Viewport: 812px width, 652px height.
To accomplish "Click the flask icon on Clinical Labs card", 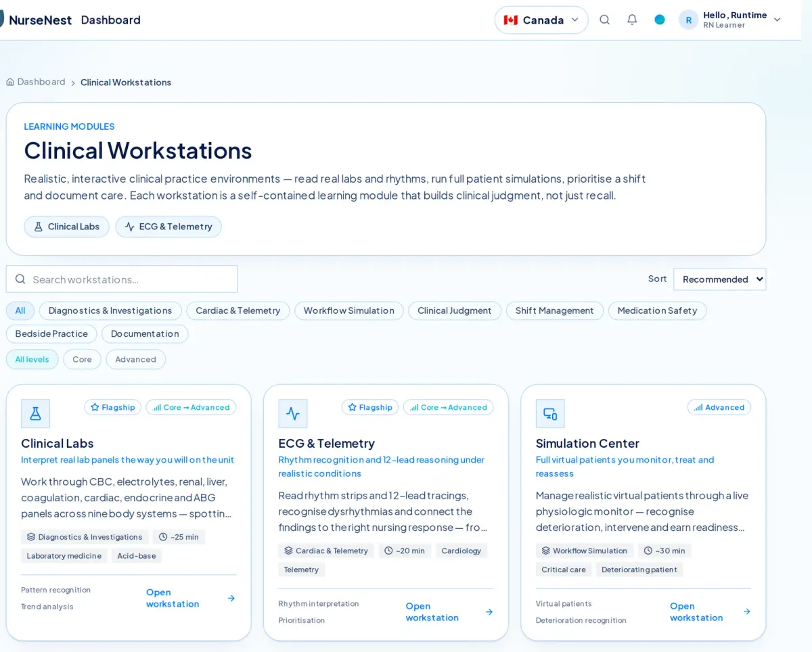I will pyautogui.click(x=35, y=413).
